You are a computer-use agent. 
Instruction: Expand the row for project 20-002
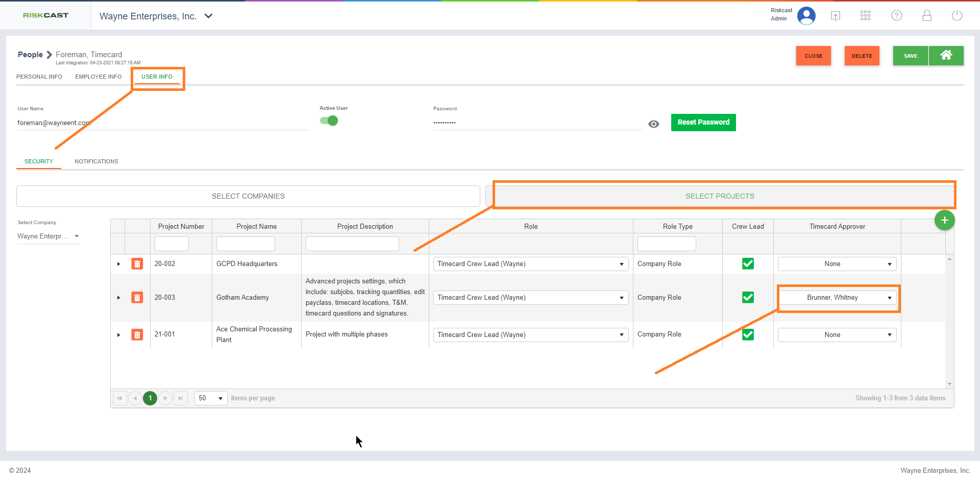(118, 264)
